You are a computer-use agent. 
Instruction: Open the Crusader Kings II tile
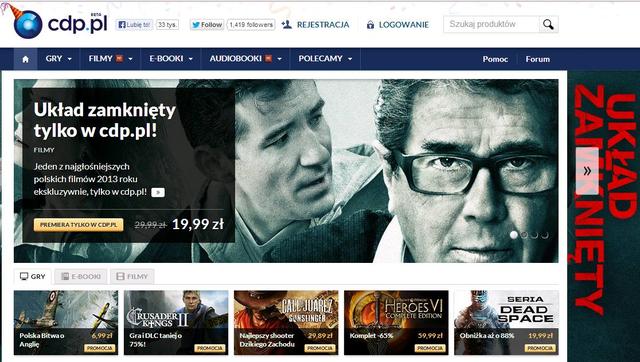(176, 322)
